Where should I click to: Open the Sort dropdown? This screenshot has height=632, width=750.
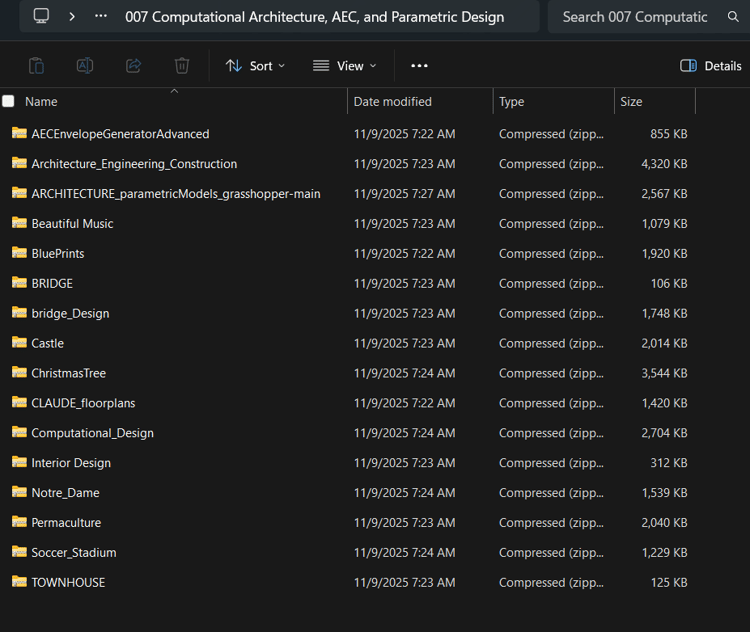[255, 66]
